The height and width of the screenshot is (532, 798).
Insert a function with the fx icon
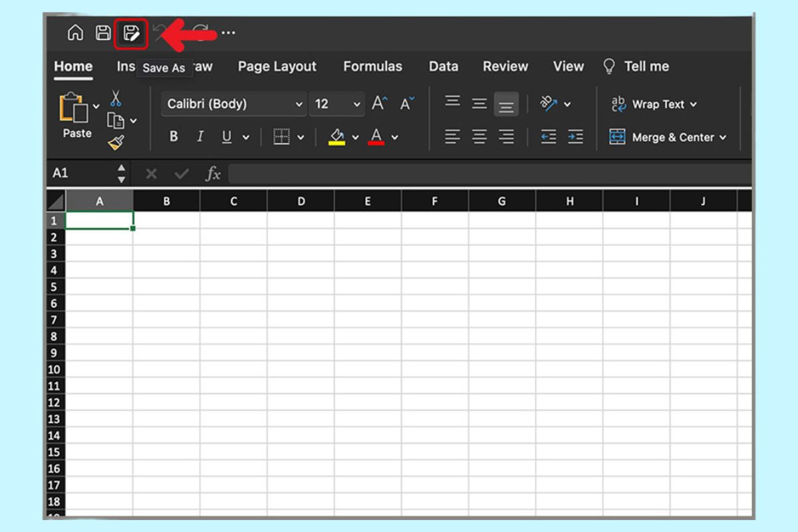(213, 174)
